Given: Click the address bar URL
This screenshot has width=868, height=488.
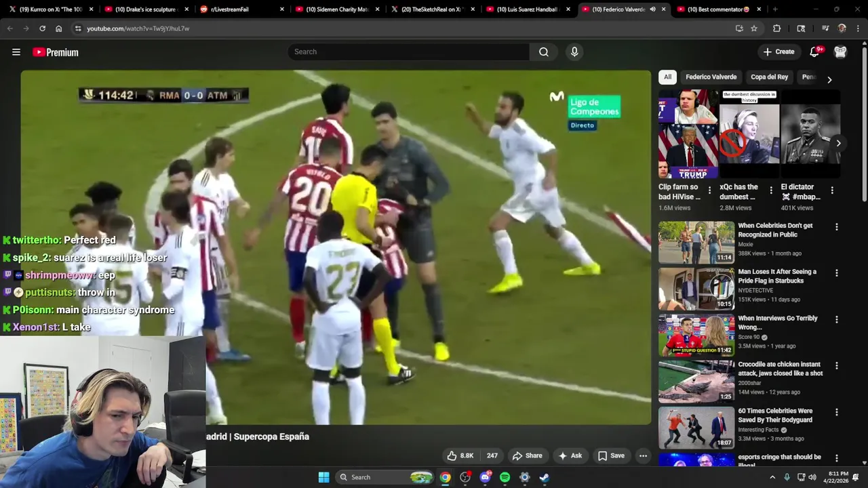Looking at the screenshot, I should click(x=138, y=28).
